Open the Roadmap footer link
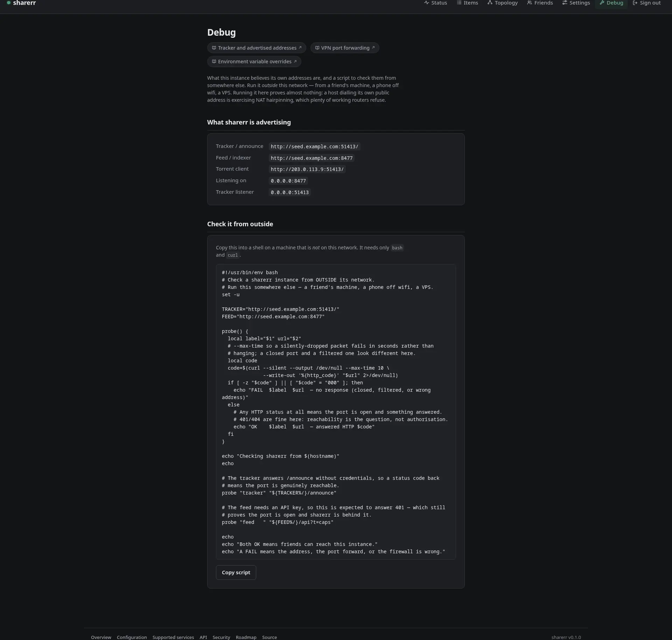Screen dimensions: 672x640 tap(246, 637)
